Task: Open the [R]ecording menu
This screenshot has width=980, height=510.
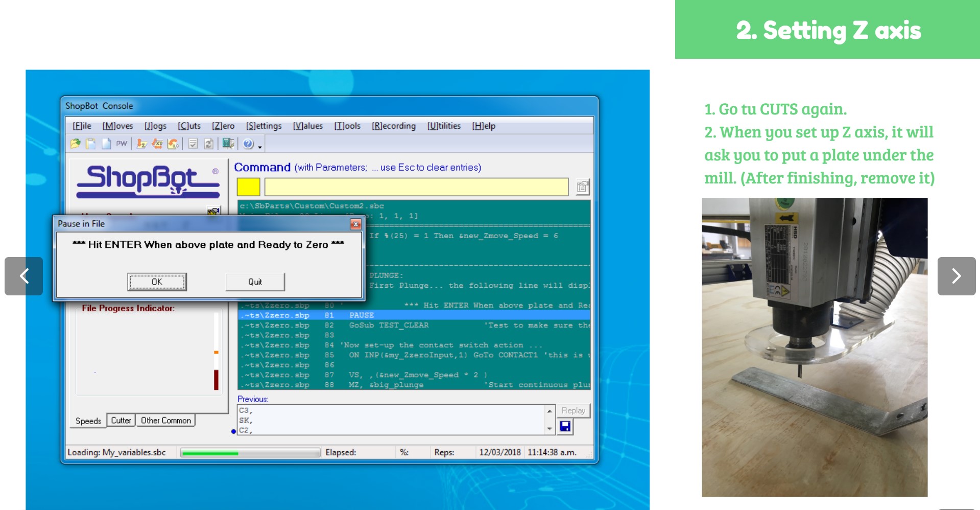Action: click(393, 126)
